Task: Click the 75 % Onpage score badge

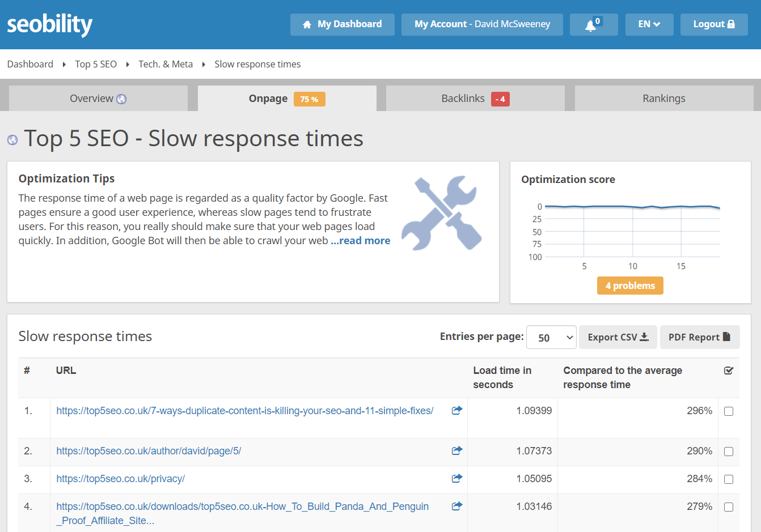Action: (x=309, y=99)
